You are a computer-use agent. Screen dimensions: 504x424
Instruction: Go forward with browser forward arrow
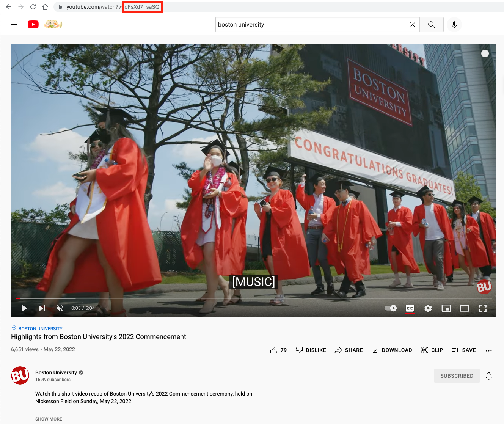21,7
